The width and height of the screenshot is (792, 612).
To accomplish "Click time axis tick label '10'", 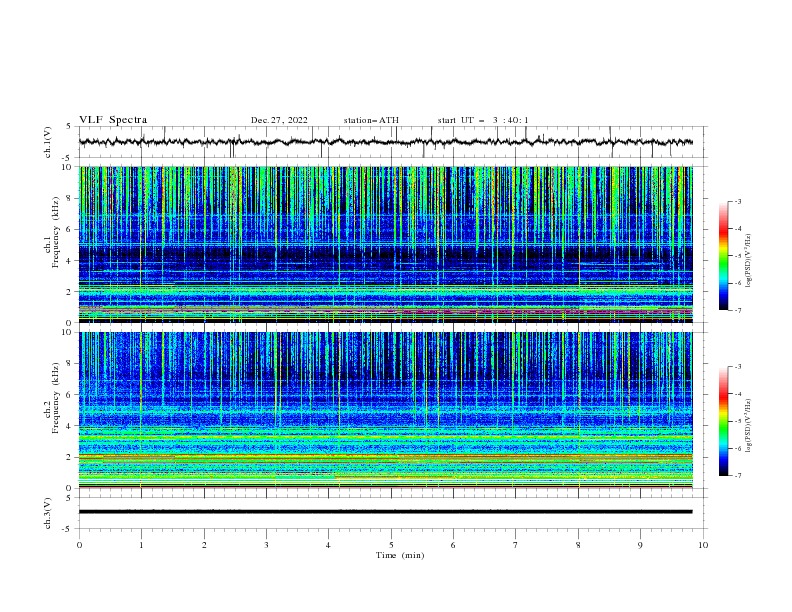I will tap(703, 545).
